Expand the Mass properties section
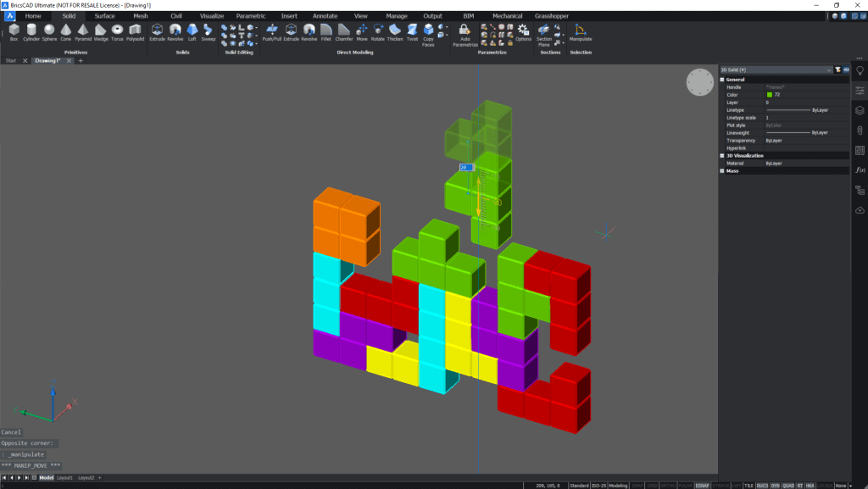Viewport: 868px width, 489px height. coord(723,171)
